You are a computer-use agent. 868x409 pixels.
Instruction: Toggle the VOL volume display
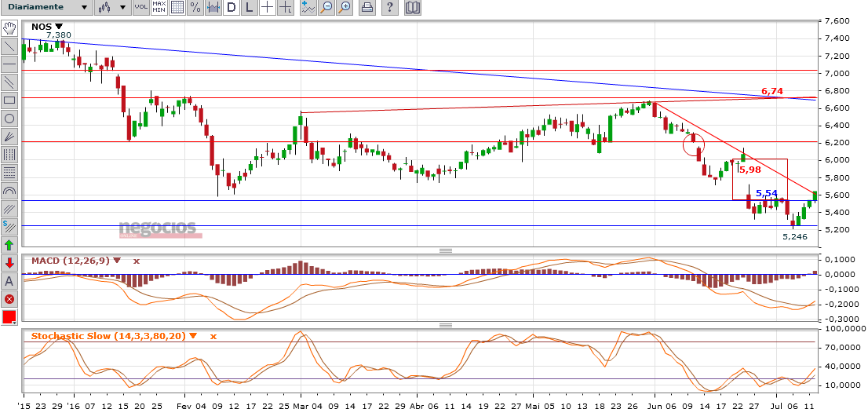(140, 8)
